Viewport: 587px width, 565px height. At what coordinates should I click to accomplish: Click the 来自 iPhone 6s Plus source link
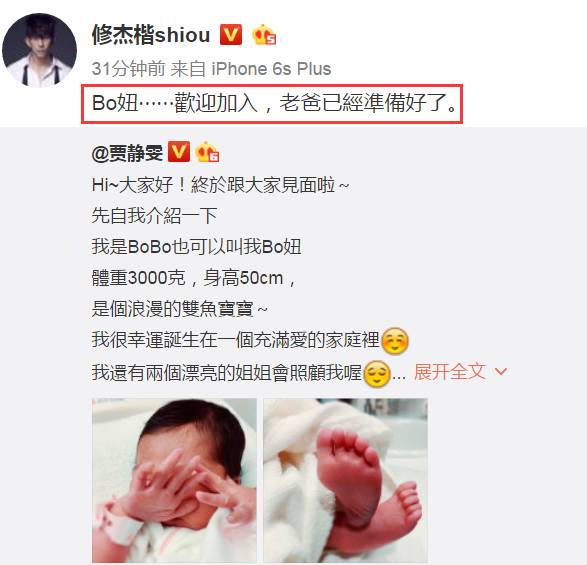(x=251, y=69)
